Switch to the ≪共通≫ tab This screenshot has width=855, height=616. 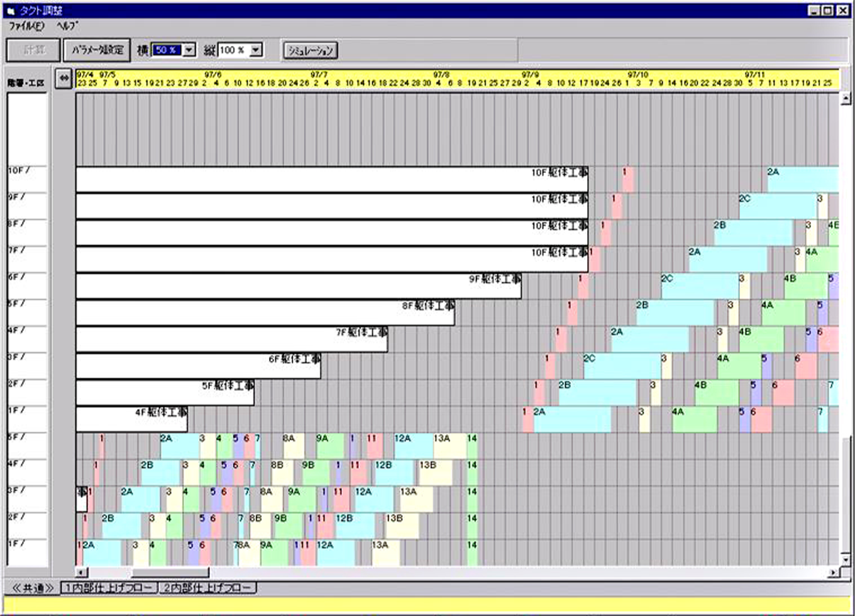(x=33, y=588)
